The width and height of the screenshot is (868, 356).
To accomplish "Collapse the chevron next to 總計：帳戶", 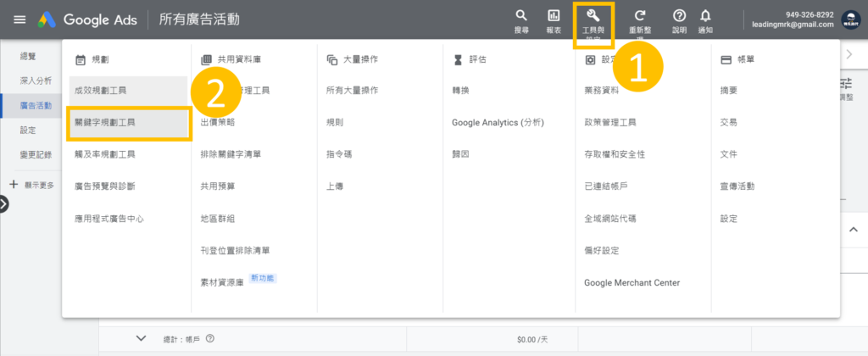I will click(142, 338).
